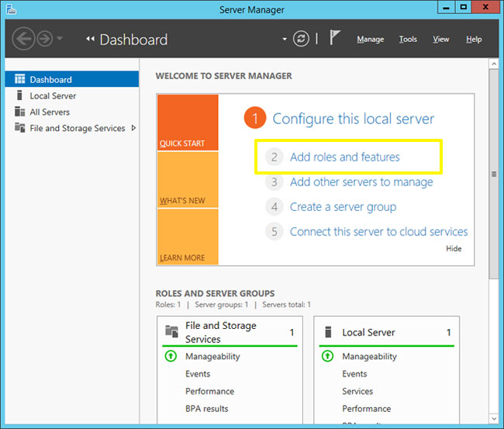This screenshot has width=504, height=429.
Task: Click the All Servers icon in sidebar
Action: coord(19,112)
